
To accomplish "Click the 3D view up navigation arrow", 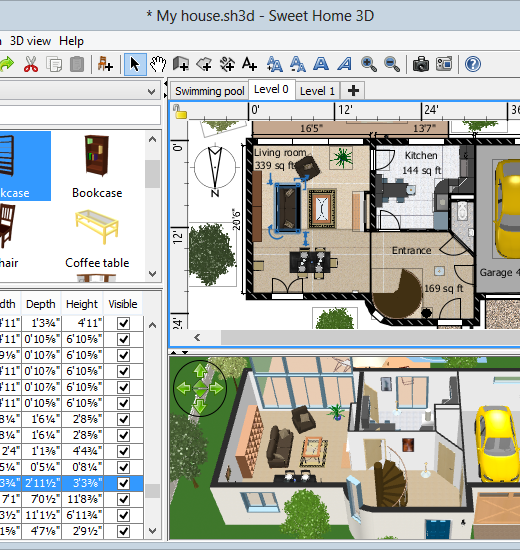I will tap(200, 370).
